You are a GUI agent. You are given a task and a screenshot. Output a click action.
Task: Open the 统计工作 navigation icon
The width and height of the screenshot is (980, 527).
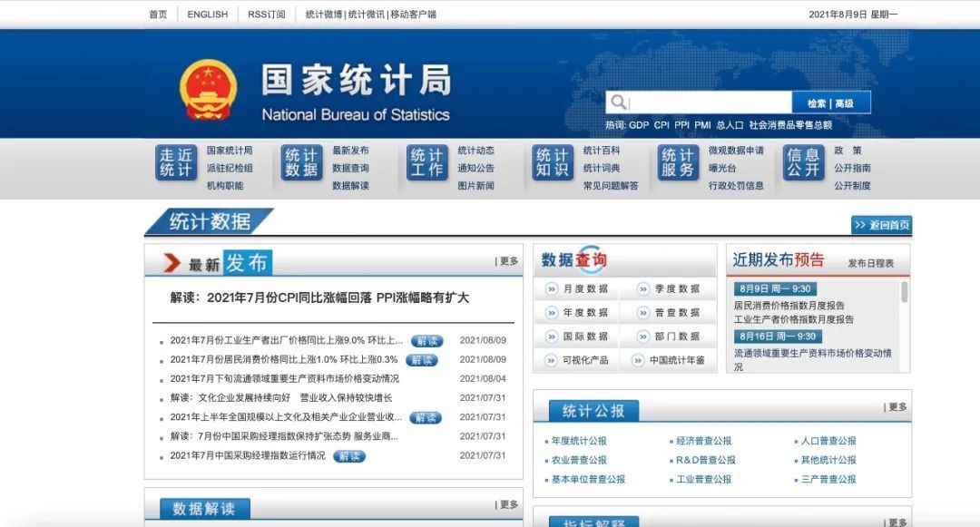pyautogui.click(x=426, y=163)
